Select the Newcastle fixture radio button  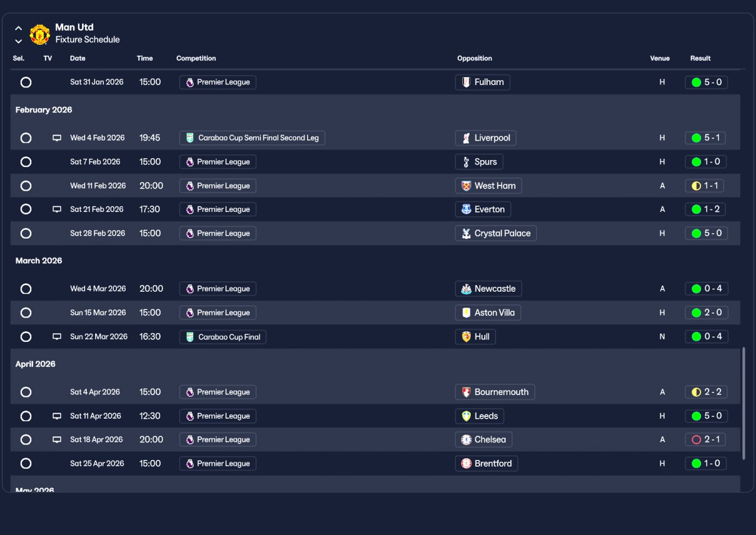pos(26,289)
